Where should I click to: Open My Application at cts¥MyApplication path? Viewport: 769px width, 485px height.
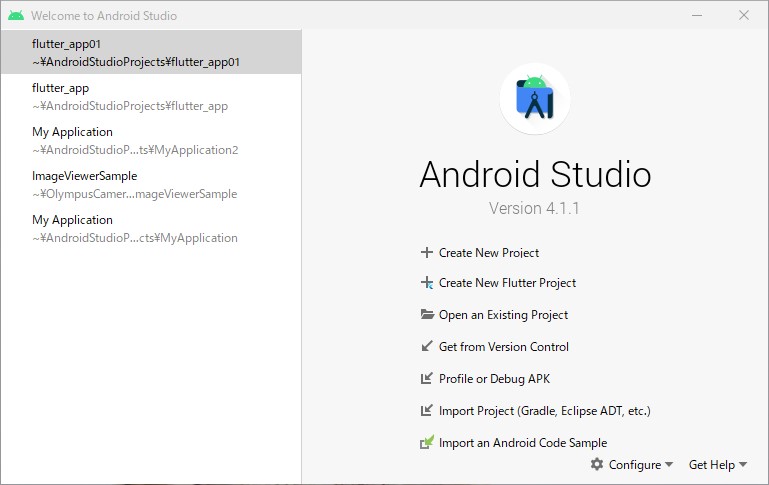pyautogui.click(x=151, y=229)
